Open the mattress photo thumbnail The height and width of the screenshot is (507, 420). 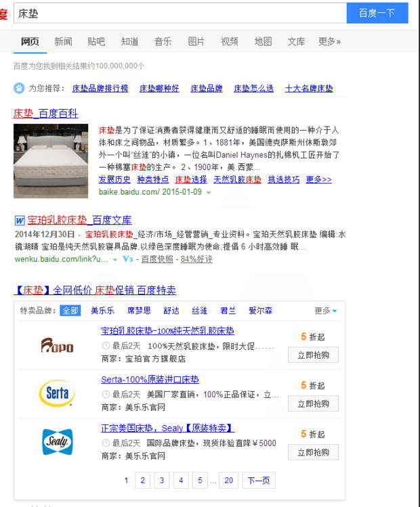(51, 161)
